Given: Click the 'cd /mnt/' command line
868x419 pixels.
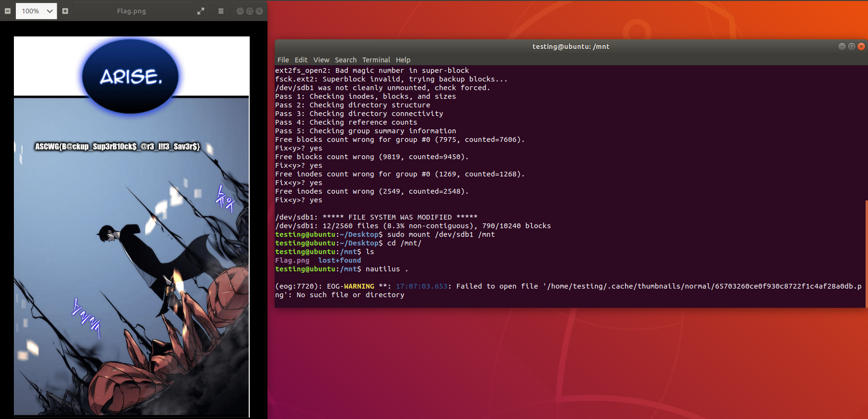Looking at the screenshot, I should (348, 243).
